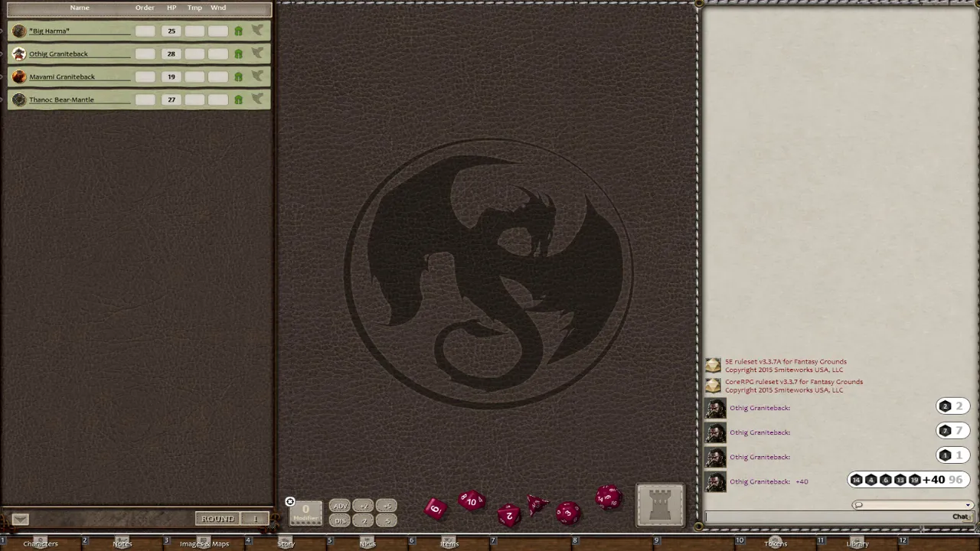The width and height of the screenshot is (980, 551).
Task: Open the Story hotbar tab
Action: pyautogui.click(x=286, y=543)
